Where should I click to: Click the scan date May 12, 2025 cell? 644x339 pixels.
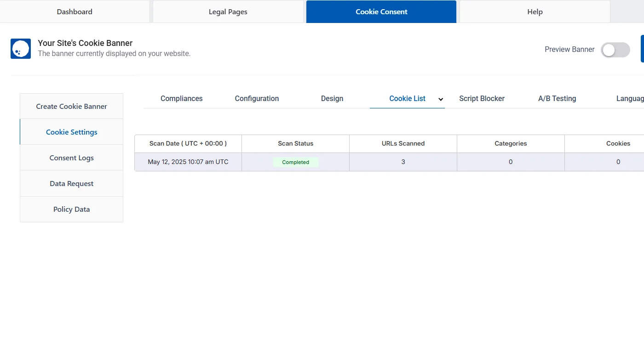[x=188, y=162]
